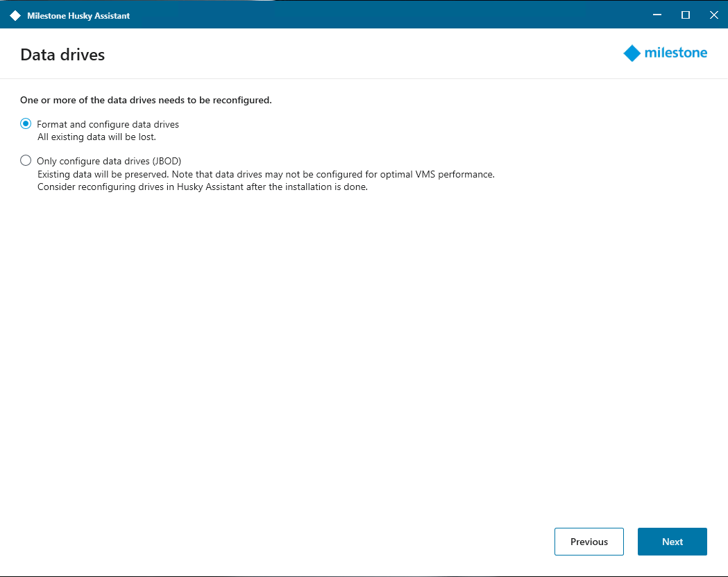Click the "milestone" wordmark text

point(675,53)
